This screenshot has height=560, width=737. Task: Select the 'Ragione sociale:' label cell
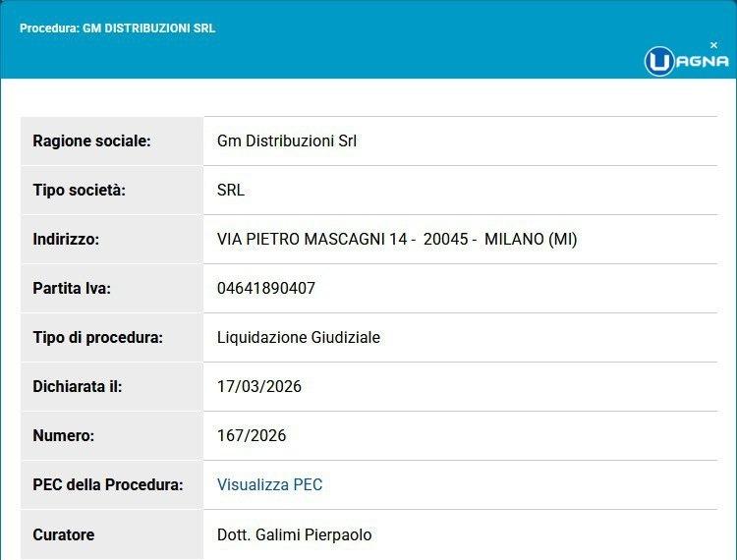91,140
